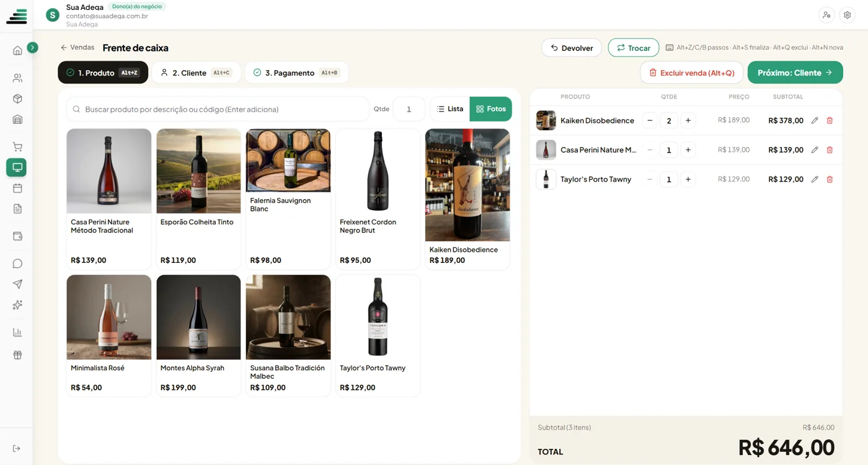Switch product view to Fotos

tap(490, 109)
